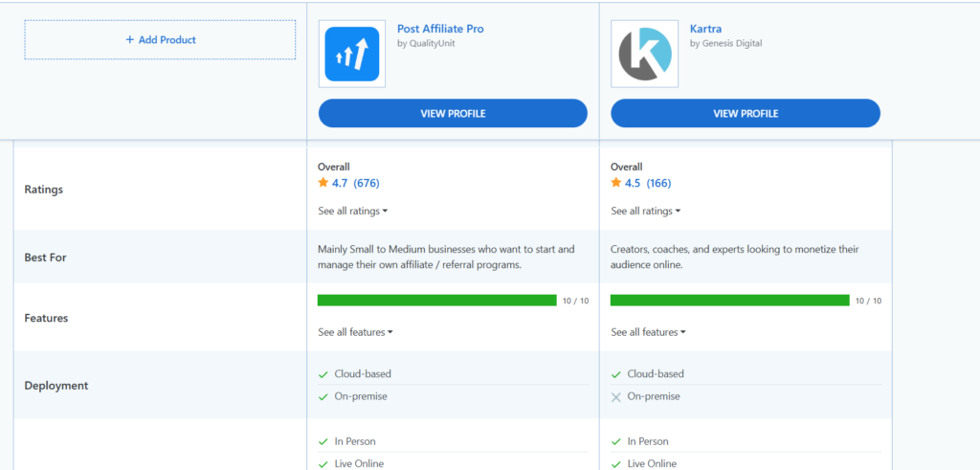980x470 pixels.
Task: Expand See all features for Post Affiliate Pro
Action: 355,332
